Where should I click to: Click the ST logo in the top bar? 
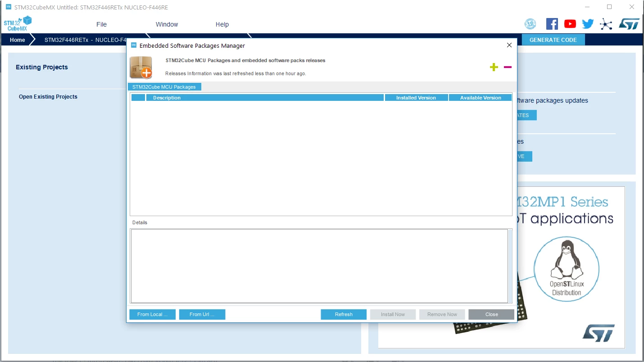[x=629, y=24]
